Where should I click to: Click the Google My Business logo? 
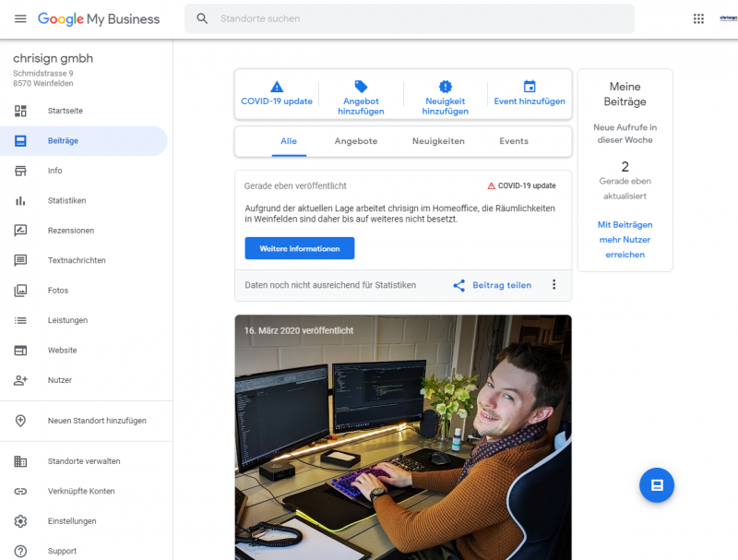[x=99, y=18]
